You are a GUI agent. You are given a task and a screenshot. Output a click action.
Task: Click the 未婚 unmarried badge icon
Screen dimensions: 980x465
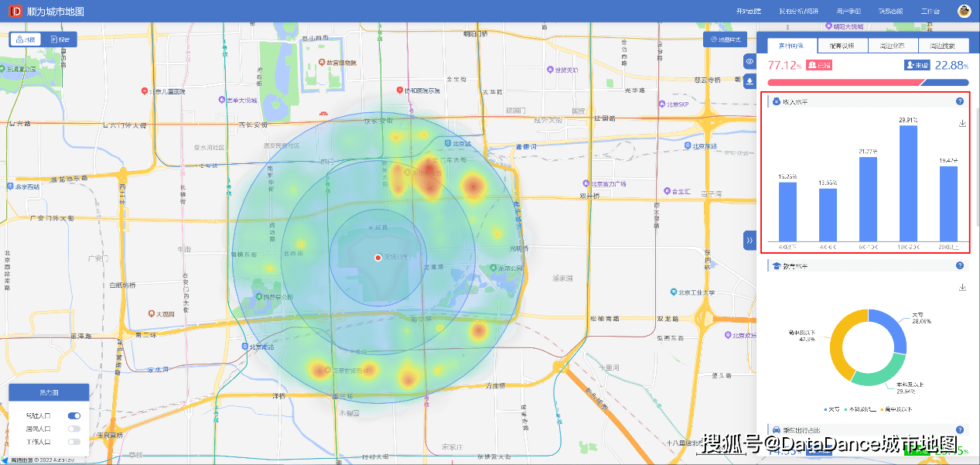click(x=917, y=65)
